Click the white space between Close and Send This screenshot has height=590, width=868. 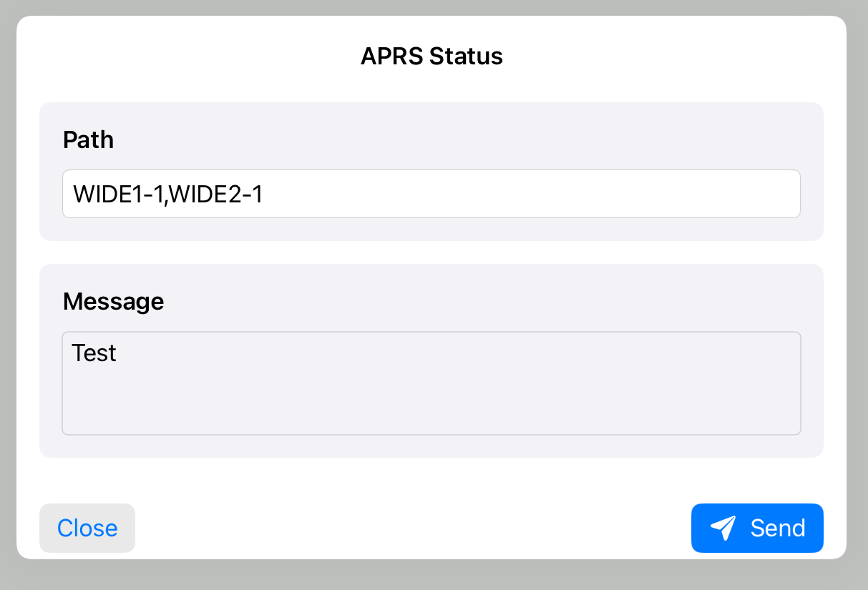(x=411, y=528)
